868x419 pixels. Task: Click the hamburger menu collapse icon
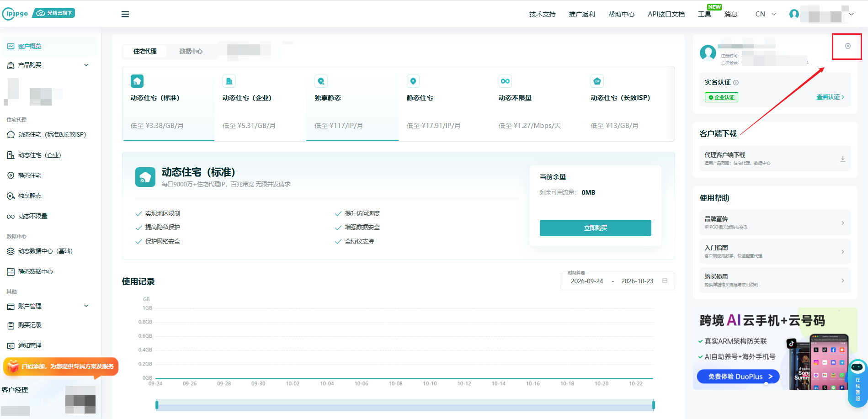tap(125, 14)
